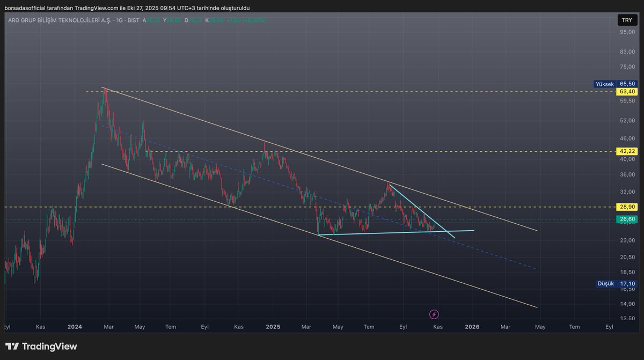Click the 36,00 price scale value
The image size is (644, 360).
pyautogui.click(x=627, y=174)
